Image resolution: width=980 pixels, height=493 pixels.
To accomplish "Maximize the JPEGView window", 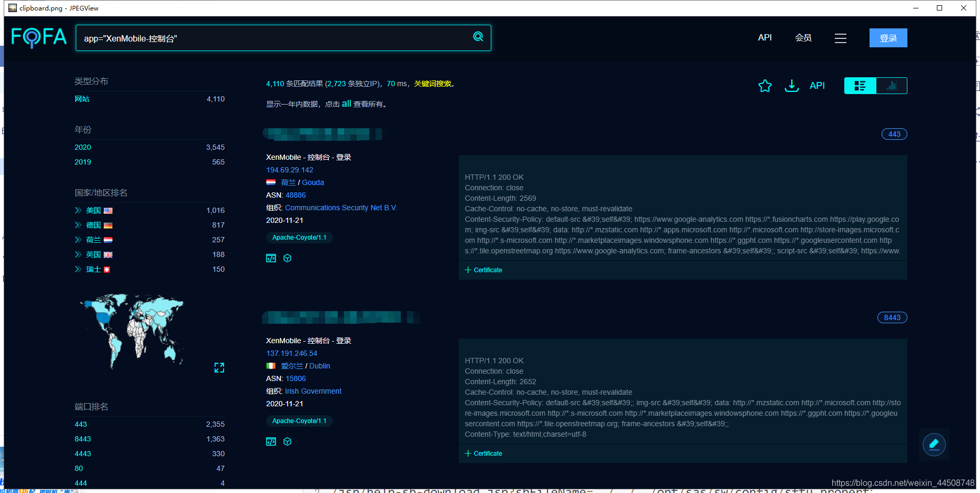I will 939,8.
